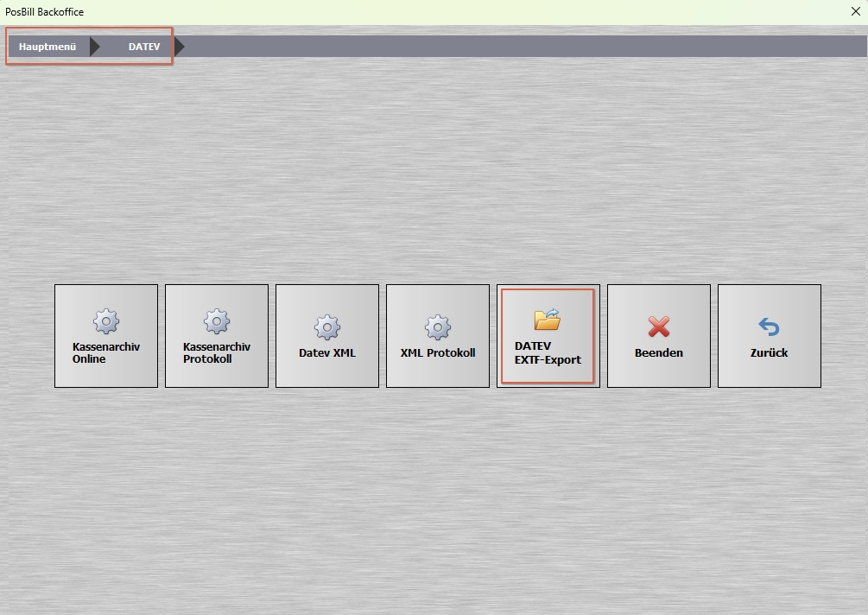Click the blue back arrow icon

point(769,327)
